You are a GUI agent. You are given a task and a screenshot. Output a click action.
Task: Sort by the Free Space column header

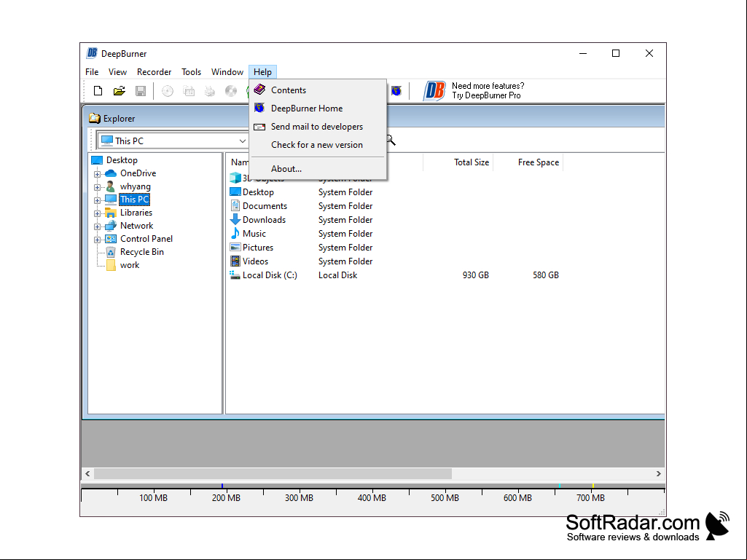pos(528,162)
